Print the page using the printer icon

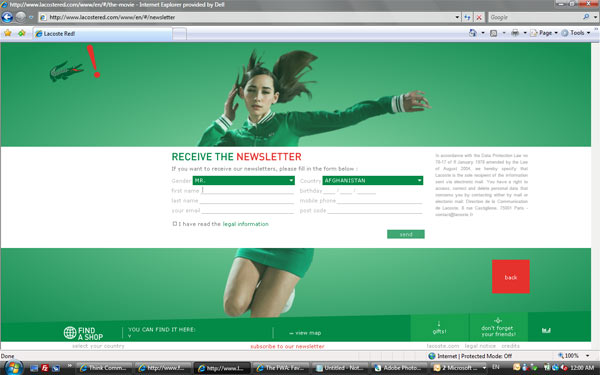(x=515, y=33)
